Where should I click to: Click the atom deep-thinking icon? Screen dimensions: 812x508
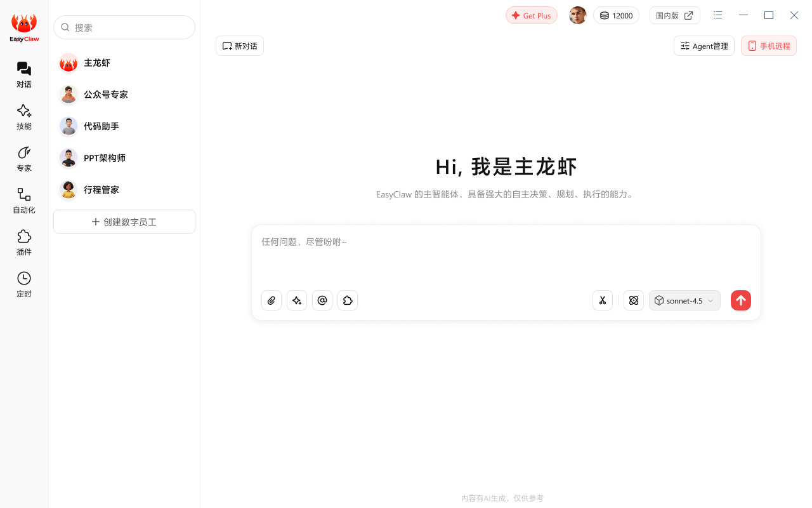(x=634, y=300)
